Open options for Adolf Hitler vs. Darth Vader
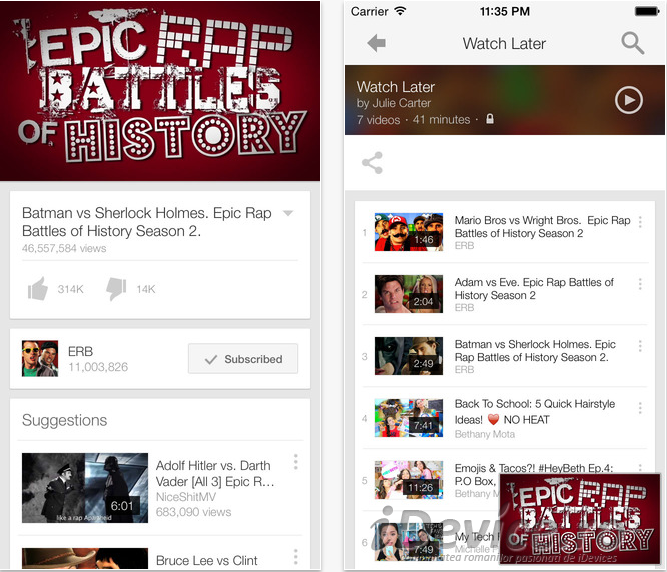667x572 pixels. point(296,462)
